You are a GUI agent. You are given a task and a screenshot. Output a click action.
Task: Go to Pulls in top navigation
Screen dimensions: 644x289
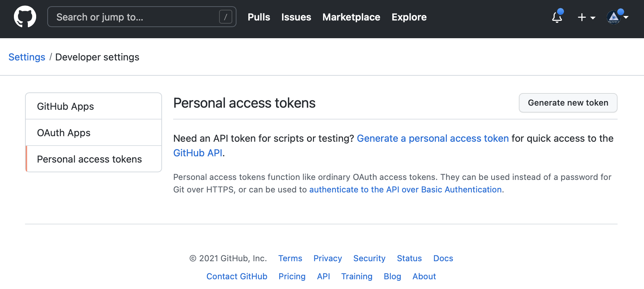(x=259, y=17)
